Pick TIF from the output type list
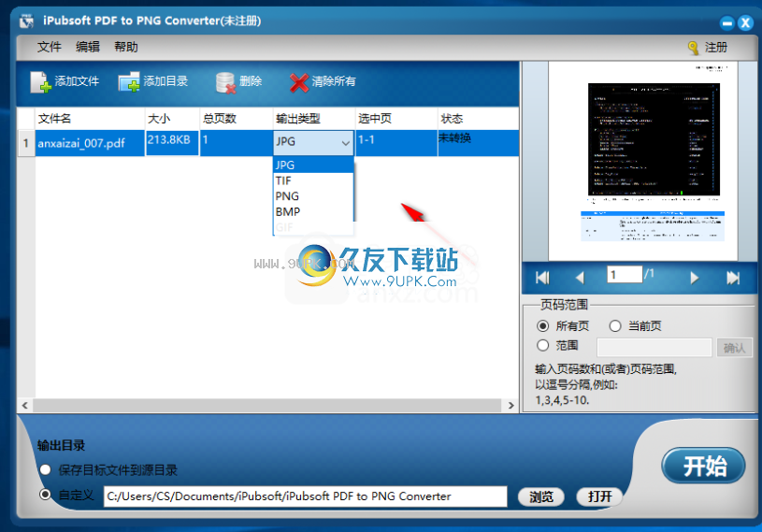The height and width of the screenshot is (532, 762). tap(313, 180)
